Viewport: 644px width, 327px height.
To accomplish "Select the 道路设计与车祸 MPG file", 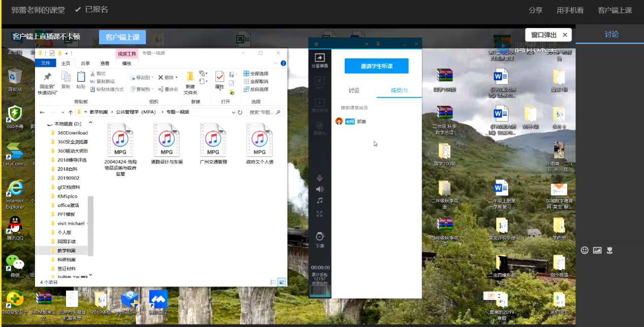I will pyautogui.click(x=167, y=144).
